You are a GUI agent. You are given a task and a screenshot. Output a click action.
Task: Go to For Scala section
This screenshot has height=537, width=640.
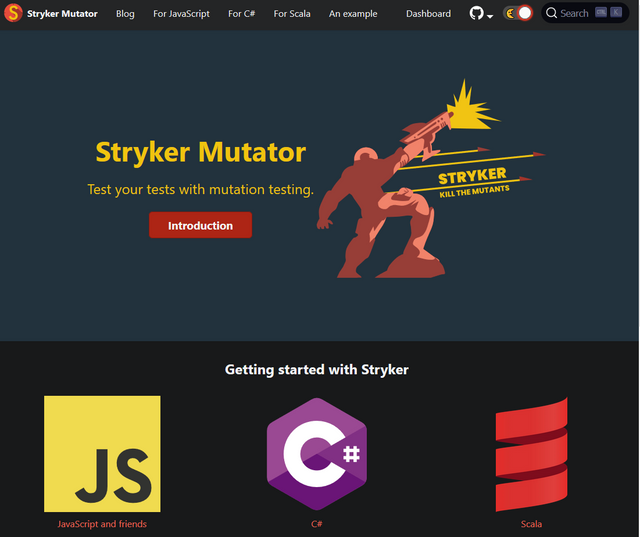[292, 14]
